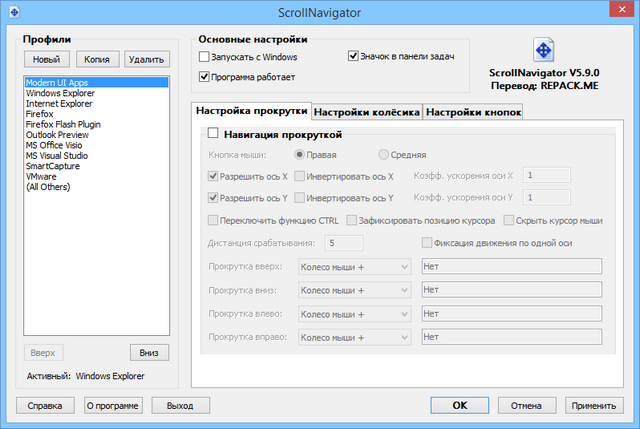Click the Копия profile button
Screen dimensions: 640x429
[97, 59]
